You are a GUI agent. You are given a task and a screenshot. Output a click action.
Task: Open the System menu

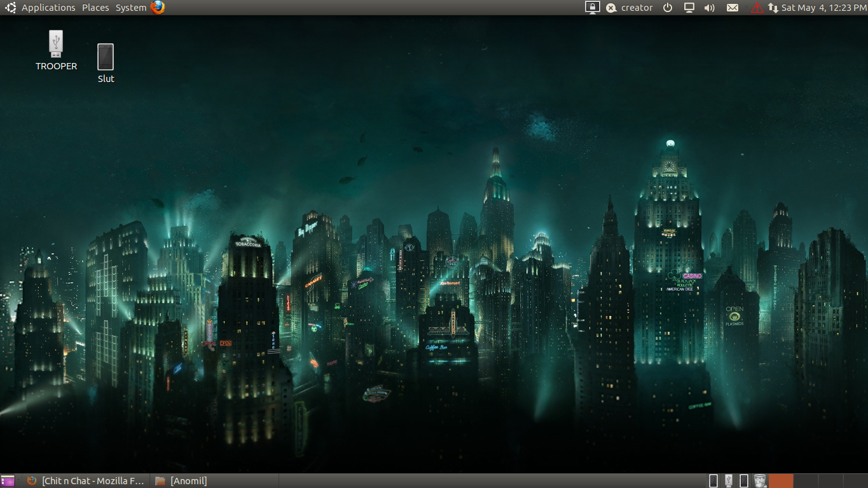[x=131, y=8]
